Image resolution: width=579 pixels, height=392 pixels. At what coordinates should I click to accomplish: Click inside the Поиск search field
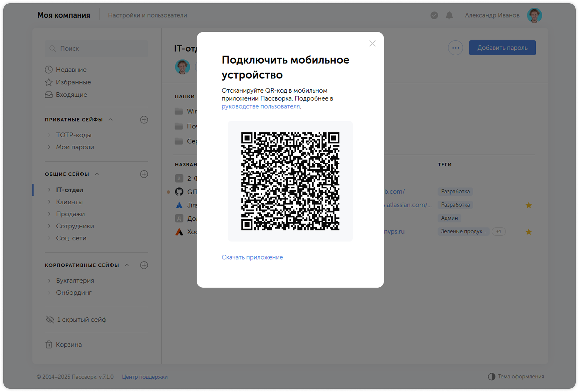click(x=97, y=48)
